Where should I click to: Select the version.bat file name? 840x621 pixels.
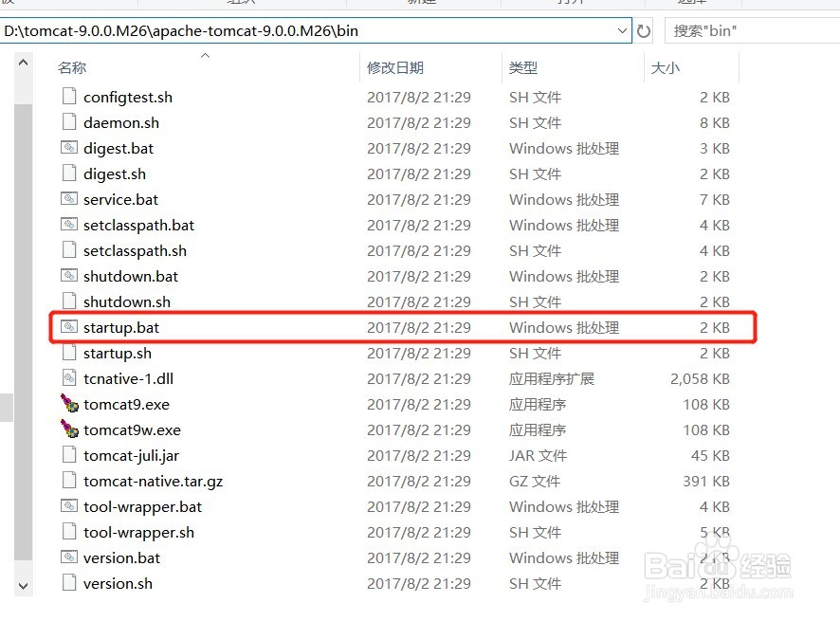click(121, 558)
